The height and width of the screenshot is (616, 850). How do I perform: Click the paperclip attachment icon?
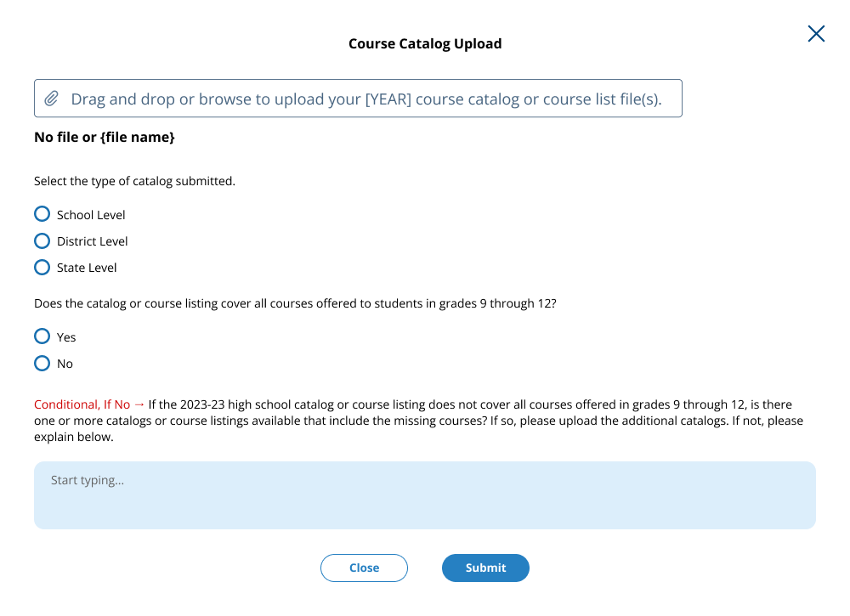click(x=51, y=99)
